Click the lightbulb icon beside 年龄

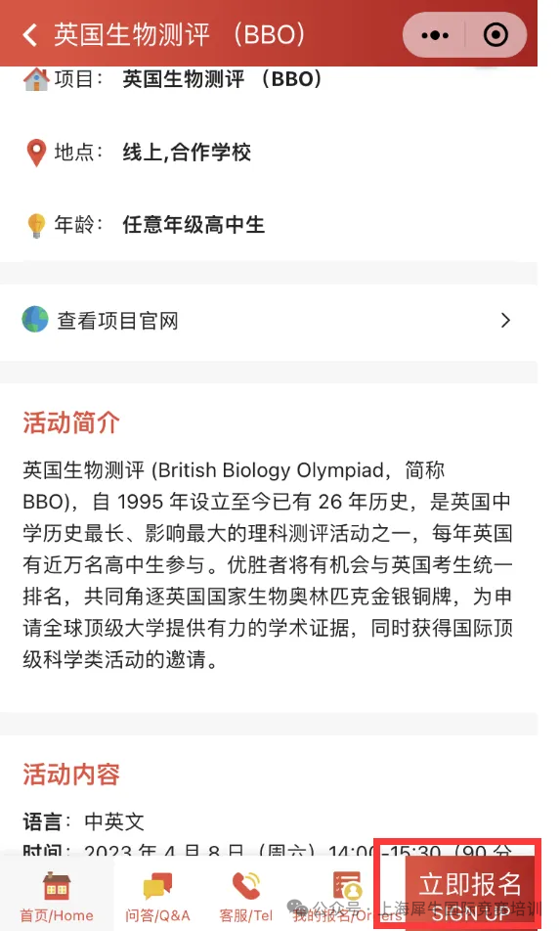coord(36,226)
